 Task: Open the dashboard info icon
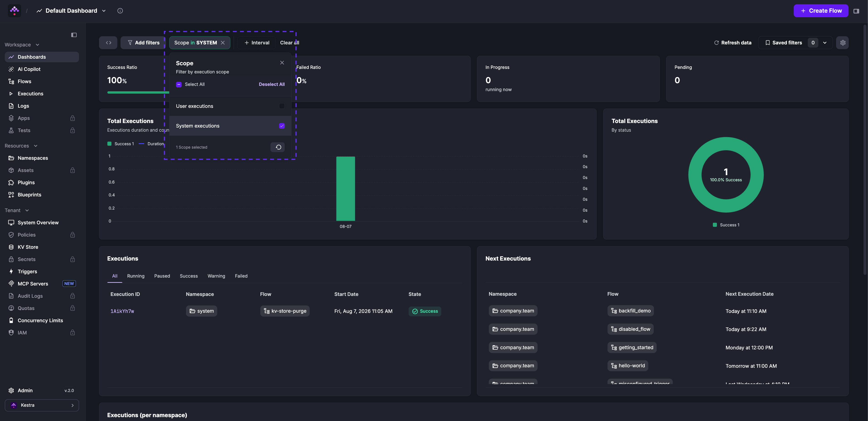pos(120,11)
